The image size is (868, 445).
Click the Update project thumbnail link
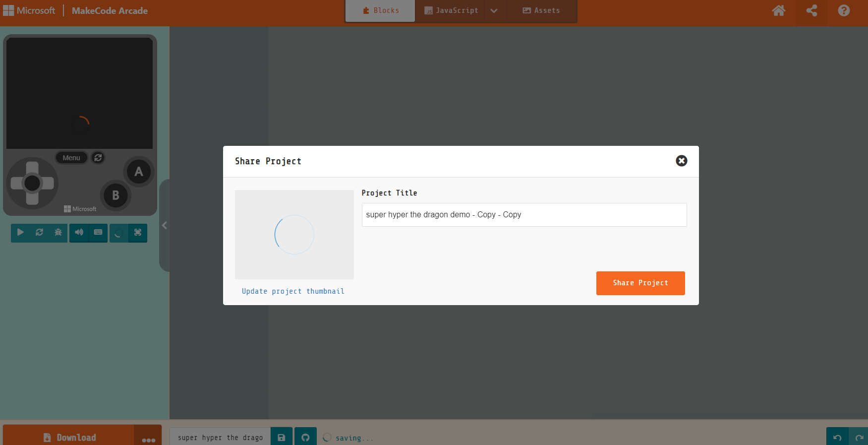pos(293,291)
